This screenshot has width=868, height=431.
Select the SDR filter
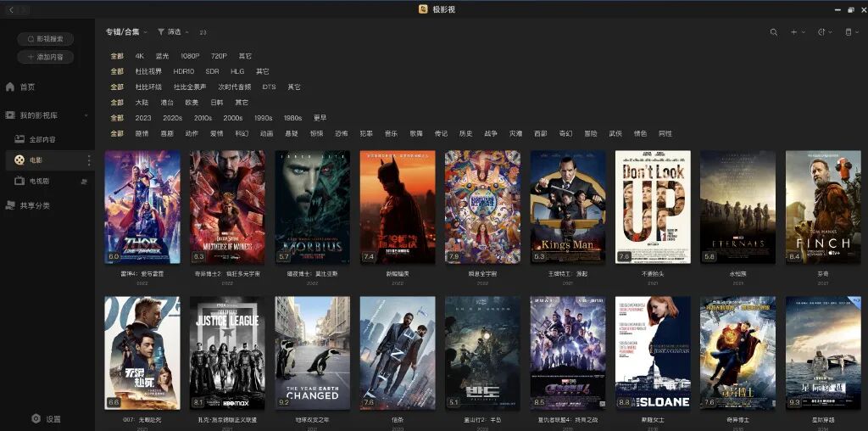[x=212, y=71]
